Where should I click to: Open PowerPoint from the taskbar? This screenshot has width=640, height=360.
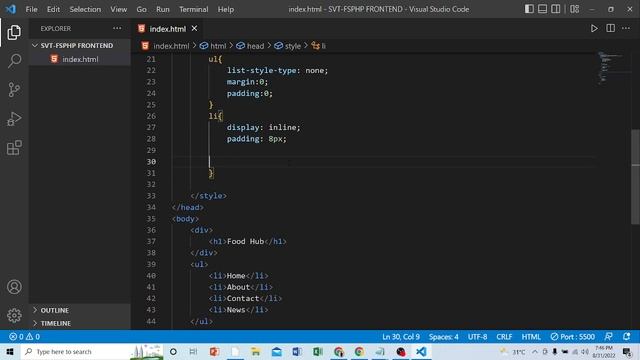(214, 352)
